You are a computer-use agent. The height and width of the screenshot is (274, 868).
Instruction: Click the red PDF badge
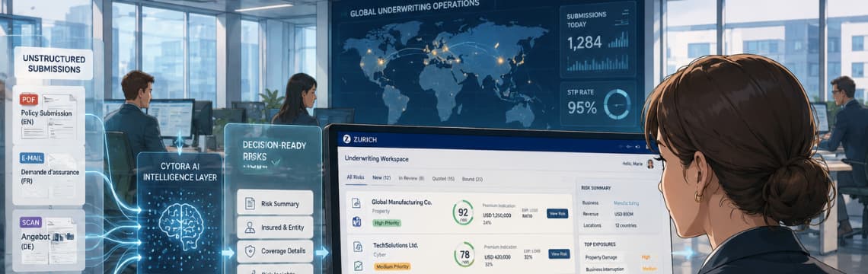(x=29, y=99)
